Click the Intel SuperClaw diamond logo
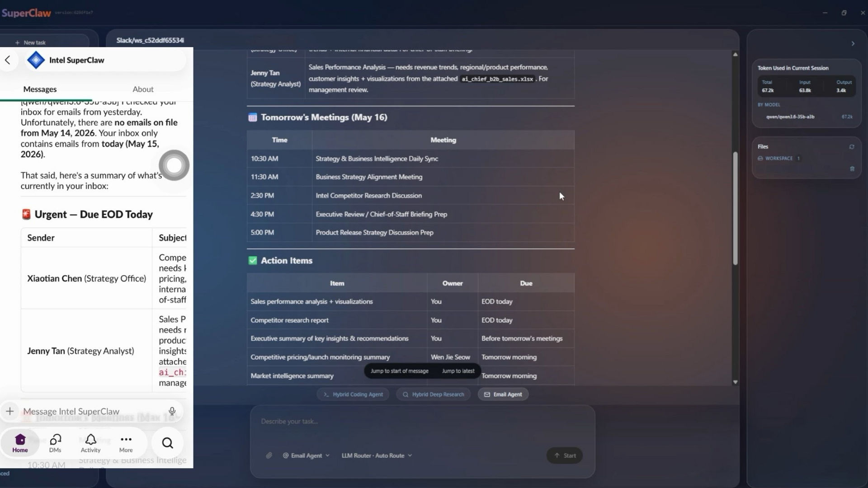 click(x=36, y=60)
